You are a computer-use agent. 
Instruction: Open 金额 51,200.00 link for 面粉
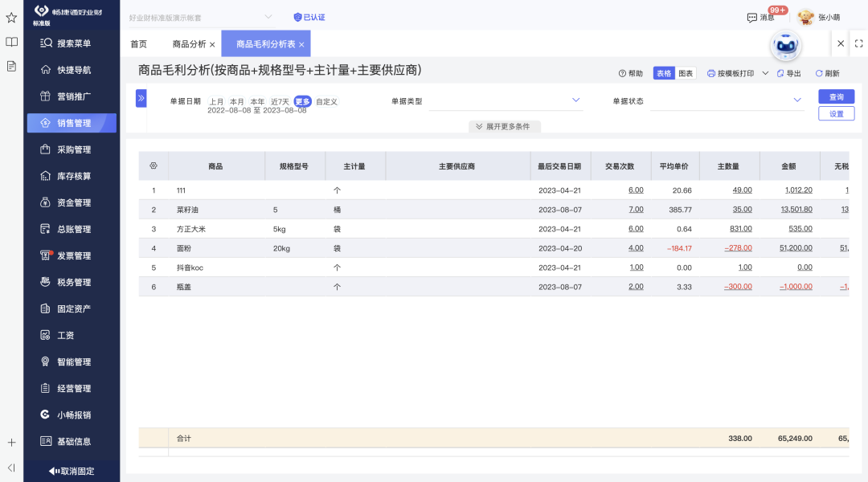coord(796,248)
